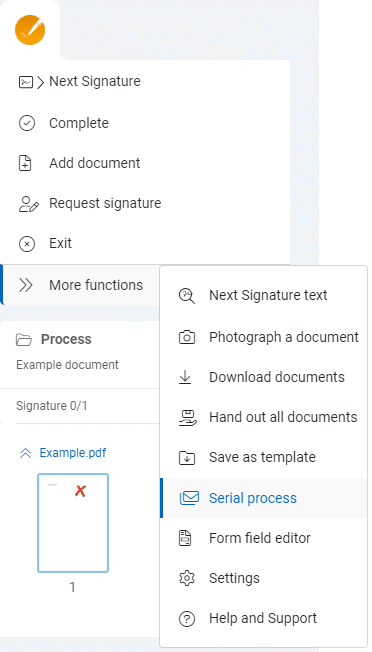Open Help and Support
The height and width of the screenshot is (652, 372).
264,618
